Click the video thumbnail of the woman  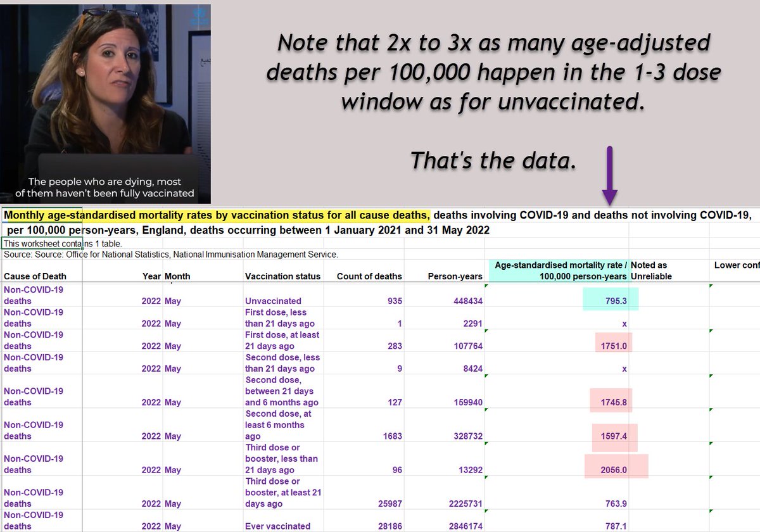point(106,103)
